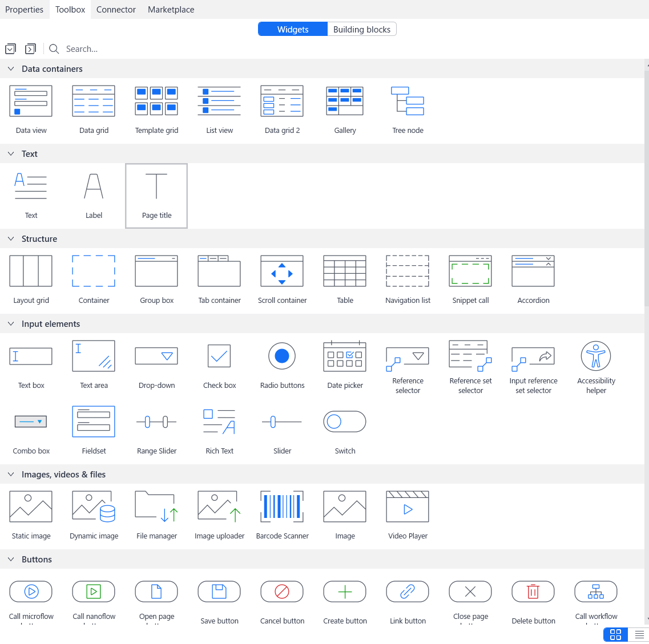Collapse the Input elements section
Viewport: 649px width, 644px height.
[10, 323]
